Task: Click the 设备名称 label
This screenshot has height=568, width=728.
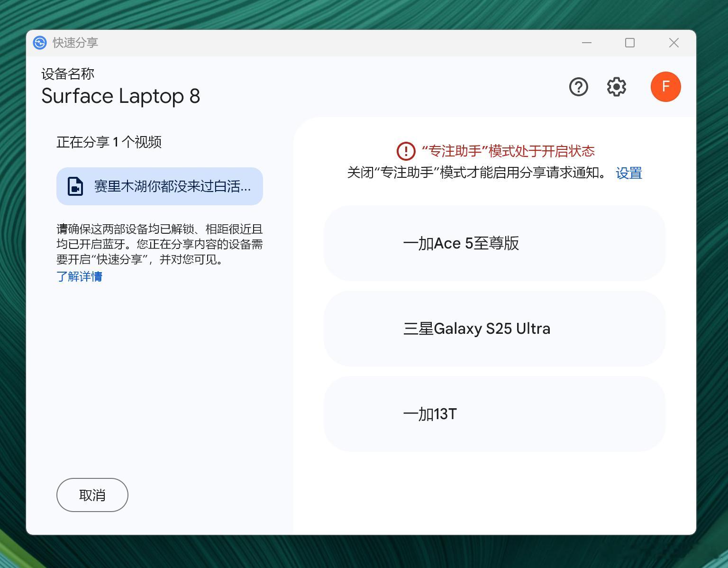Action: 68,74
